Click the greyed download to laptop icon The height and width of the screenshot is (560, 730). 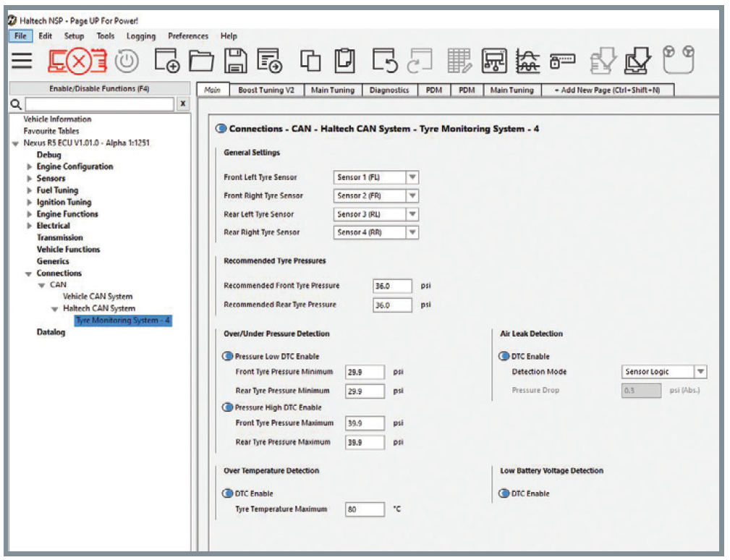603,61
